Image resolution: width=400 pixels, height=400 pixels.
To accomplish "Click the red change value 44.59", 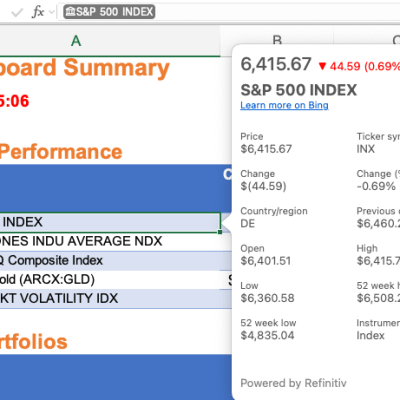I will [x=345, y=66].
